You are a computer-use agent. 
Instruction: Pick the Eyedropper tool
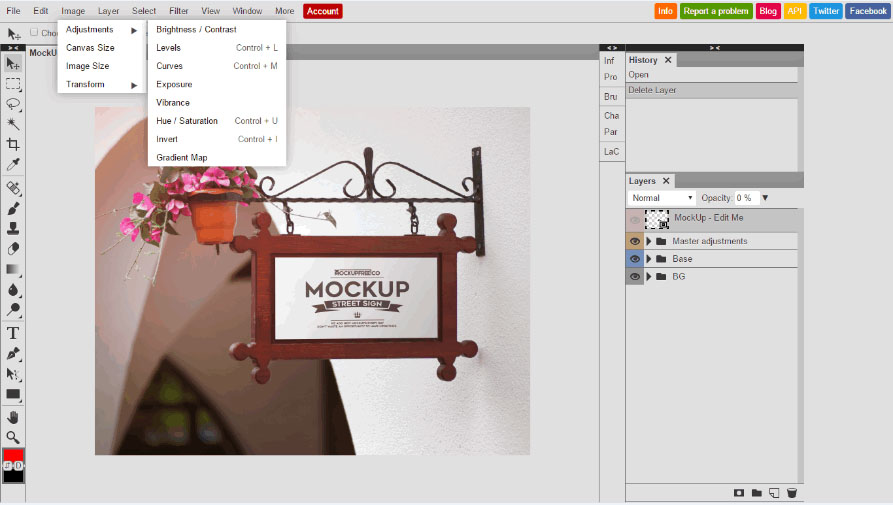coord(13,165)
